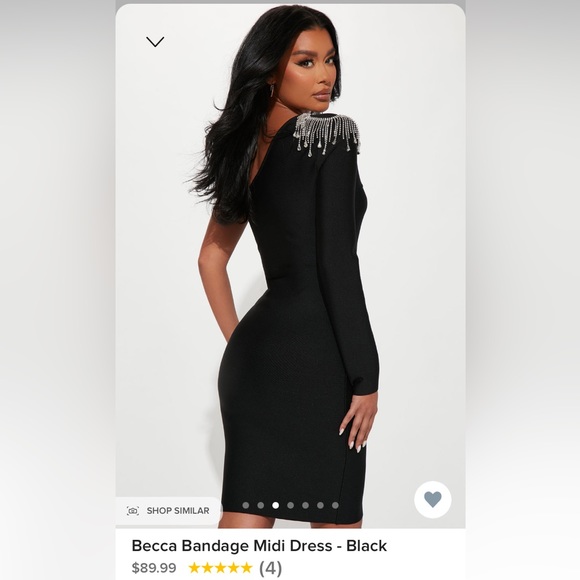Click the first yellow rating star
Viewport: 580px width, 580px height.
pyautogui.click(x=195, y=567)
